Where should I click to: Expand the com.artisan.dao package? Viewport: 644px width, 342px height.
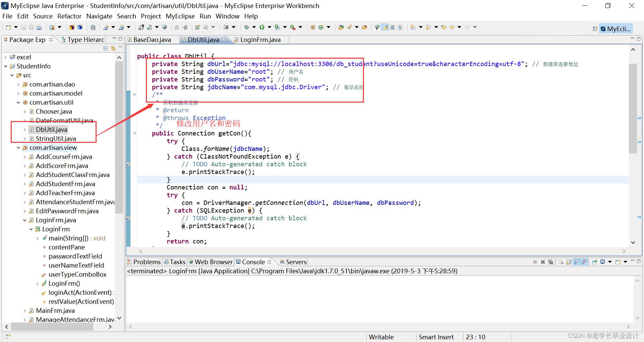coord(19,84)
